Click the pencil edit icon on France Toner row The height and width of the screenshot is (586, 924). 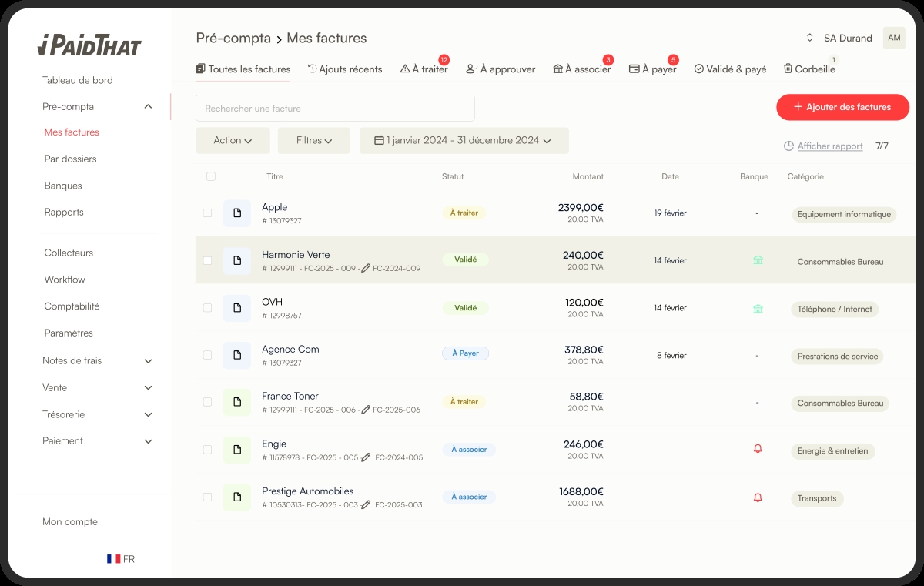click(x=366, y=410)
